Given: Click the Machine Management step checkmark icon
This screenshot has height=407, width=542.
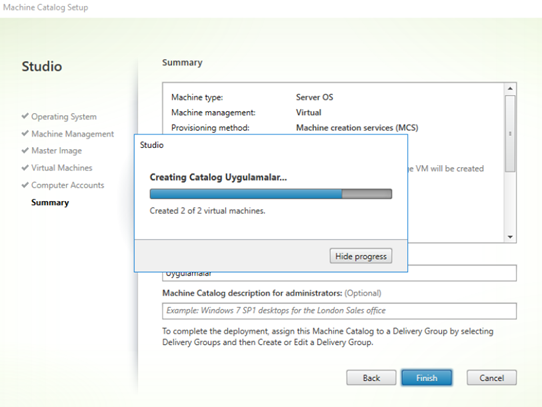Looking at the screenshot, I should coord(25,133).
